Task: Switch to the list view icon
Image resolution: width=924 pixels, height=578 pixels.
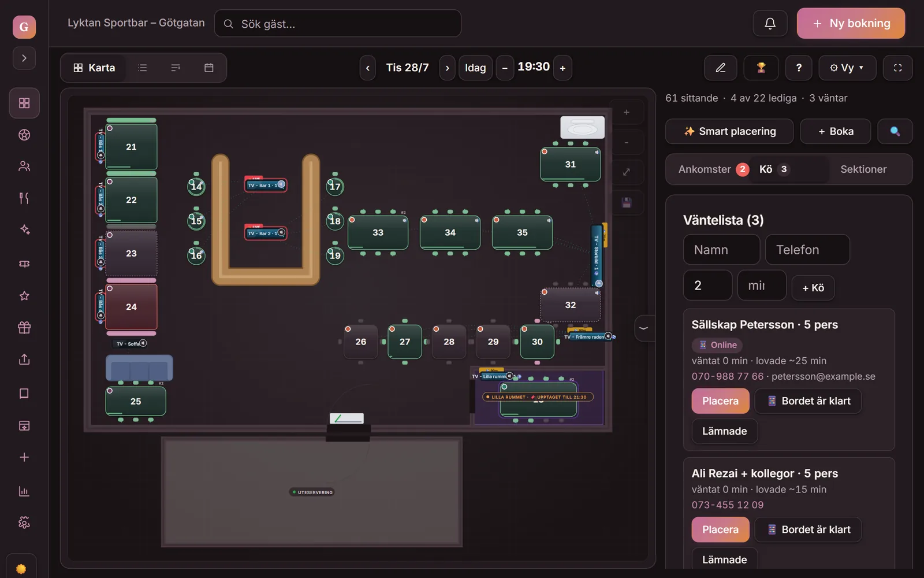Action: (143, 68)
